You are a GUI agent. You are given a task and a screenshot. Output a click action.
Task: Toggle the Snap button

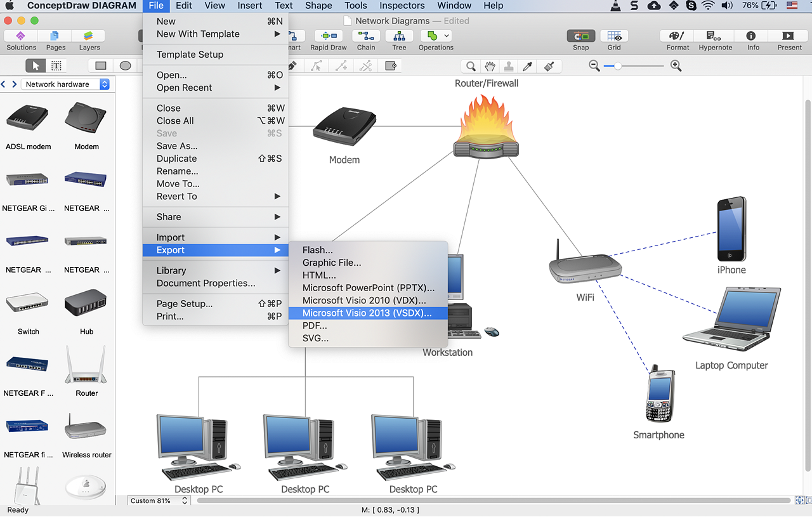[x=580, y=40]
